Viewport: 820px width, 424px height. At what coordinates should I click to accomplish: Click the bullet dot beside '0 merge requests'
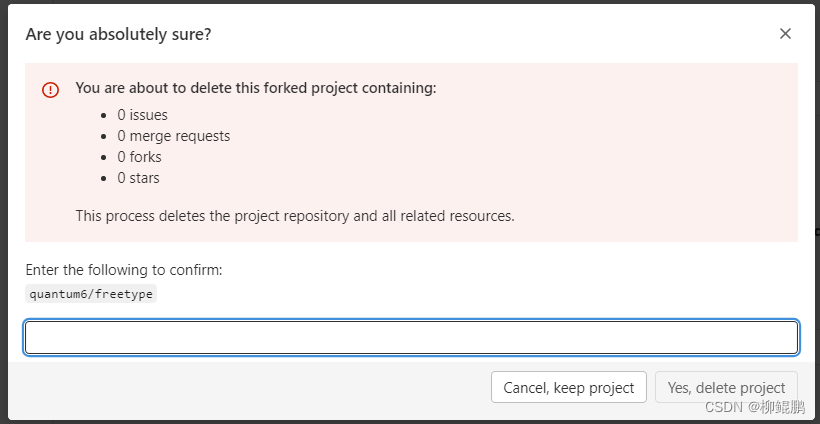pyautogui.click(x=105, y=136)
